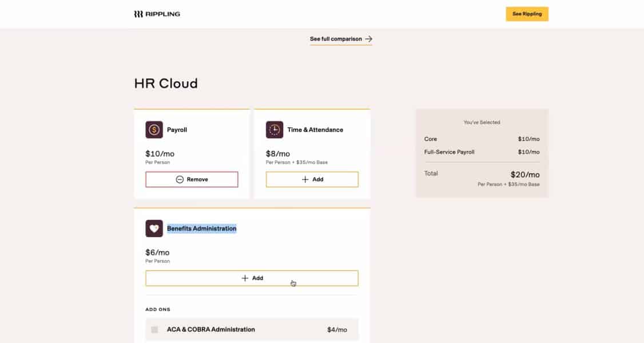Click the ADD ONS section label
This screenshot has height=343, width=644.
point(157,309)
